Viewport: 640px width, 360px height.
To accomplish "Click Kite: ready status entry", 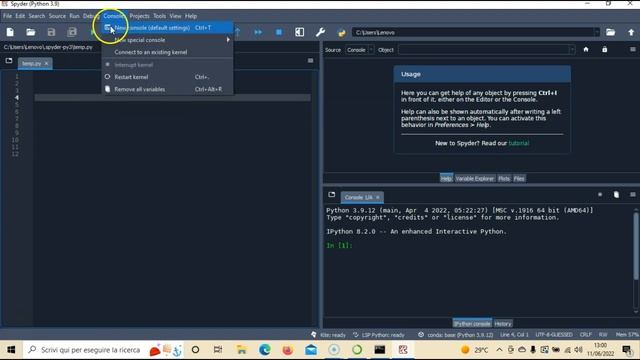I will (x=329, y=335).
